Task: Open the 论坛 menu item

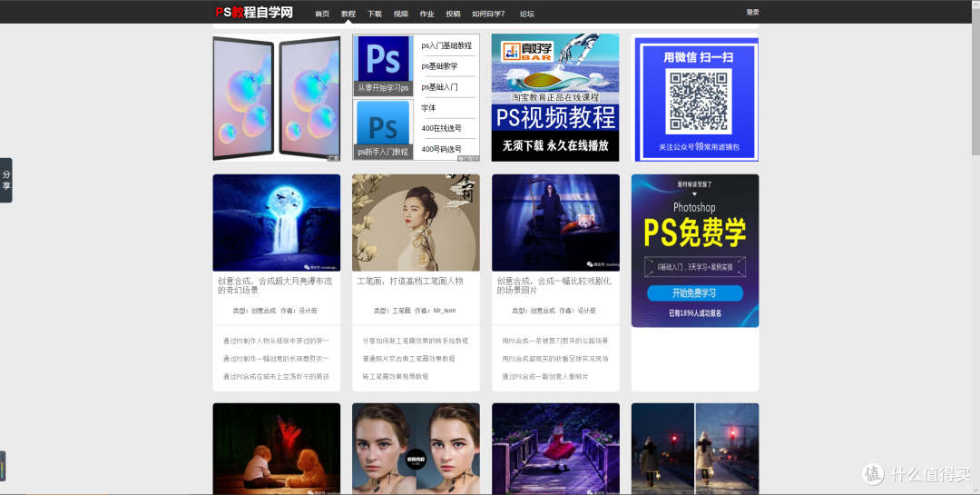Action: tap(527, 14)
